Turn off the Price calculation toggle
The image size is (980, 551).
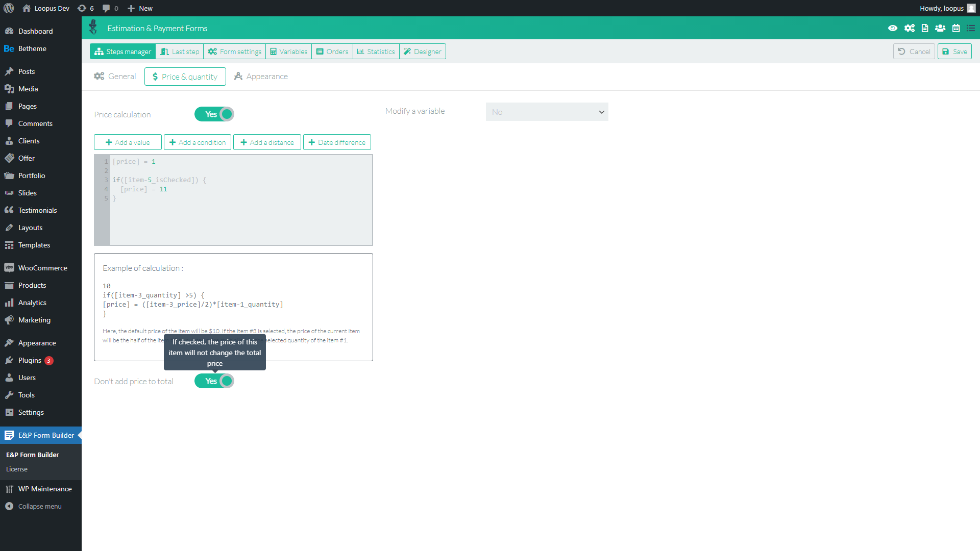[x=214, y=114]
